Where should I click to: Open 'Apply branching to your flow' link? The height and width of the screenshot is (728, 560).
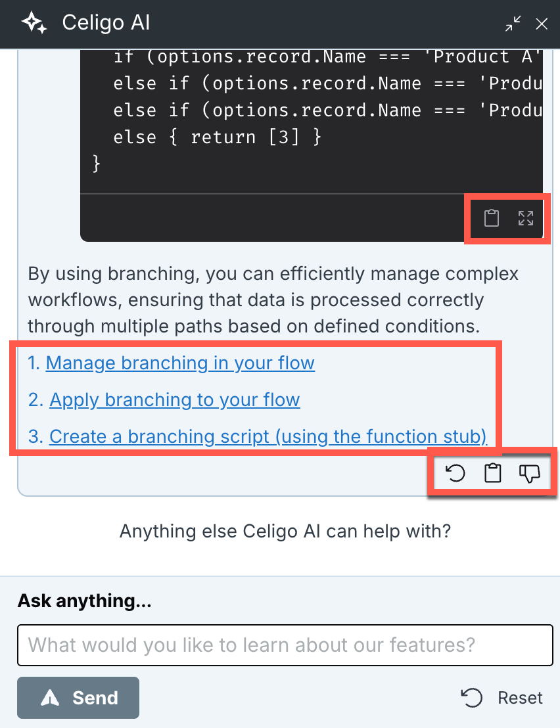pos(175,399)
